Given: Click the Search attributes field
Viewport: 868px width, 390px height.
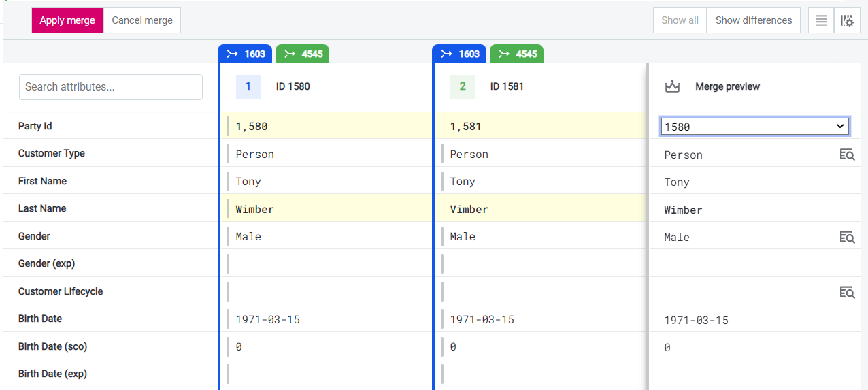Looking at the screenshot, I should pos(111,87).
